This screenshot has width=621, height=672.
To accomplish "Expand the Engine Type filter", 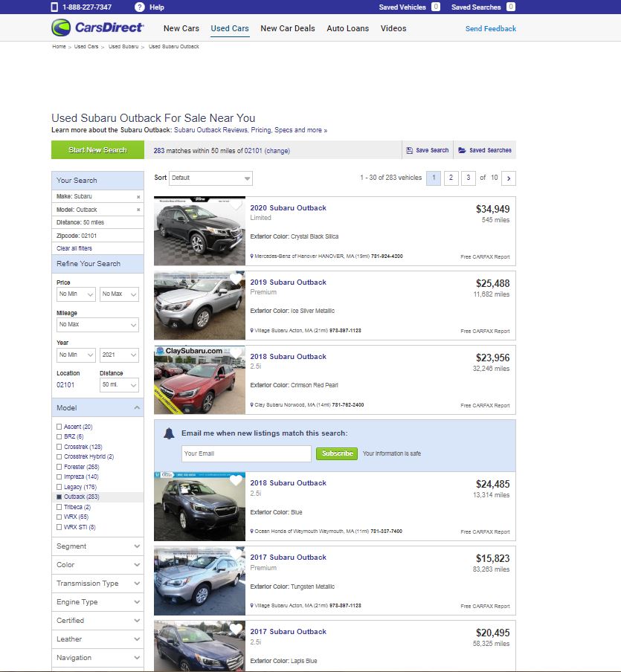I will point(97,602).
